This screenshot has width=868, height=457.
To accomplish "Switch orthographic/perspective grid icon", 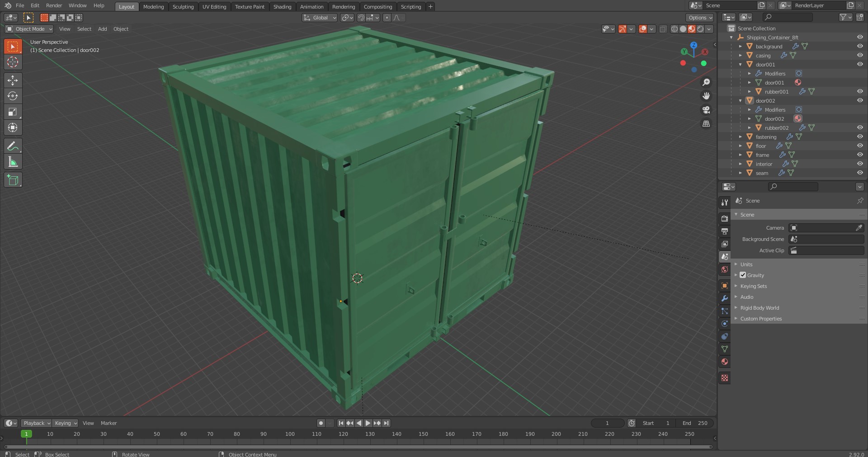I will [x=706, y=123].
